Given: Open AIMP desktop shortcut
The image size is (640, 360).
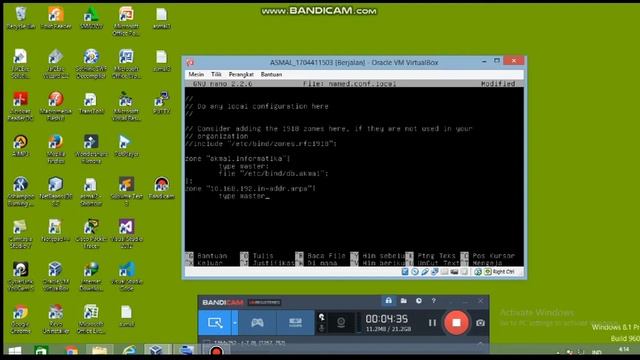Looking at the screenshot, I should (x=20, y=146).
